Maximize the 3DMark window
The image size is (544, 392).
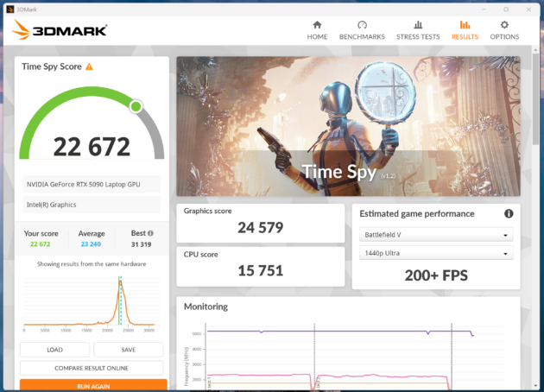point(506,9)
